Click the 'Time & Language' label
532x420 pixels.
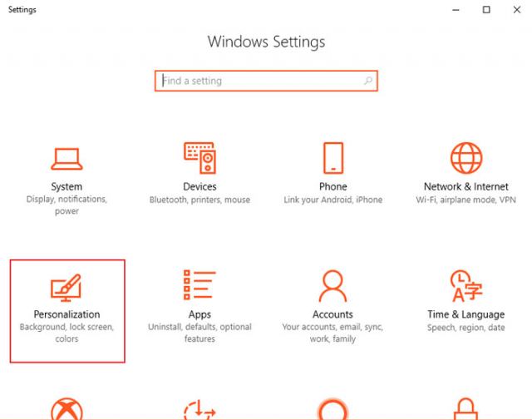[x=466, y=314]
